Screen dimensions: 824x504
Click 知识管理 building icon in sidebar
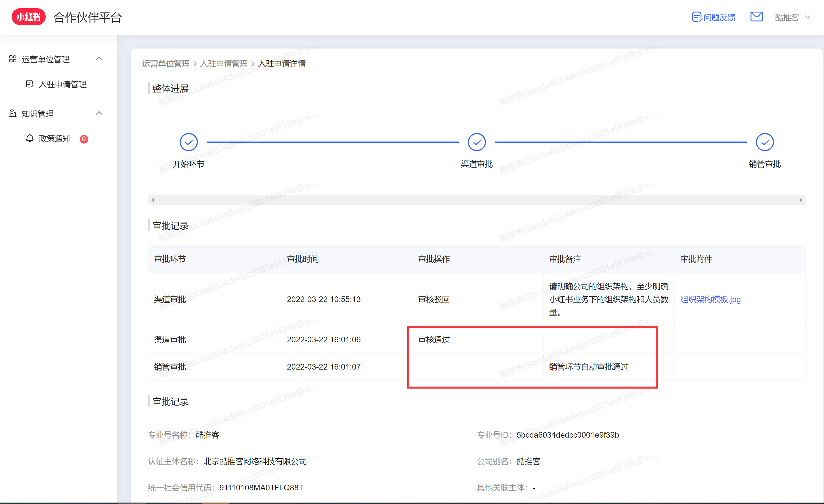pyautogui.click(x=13, y=113)
